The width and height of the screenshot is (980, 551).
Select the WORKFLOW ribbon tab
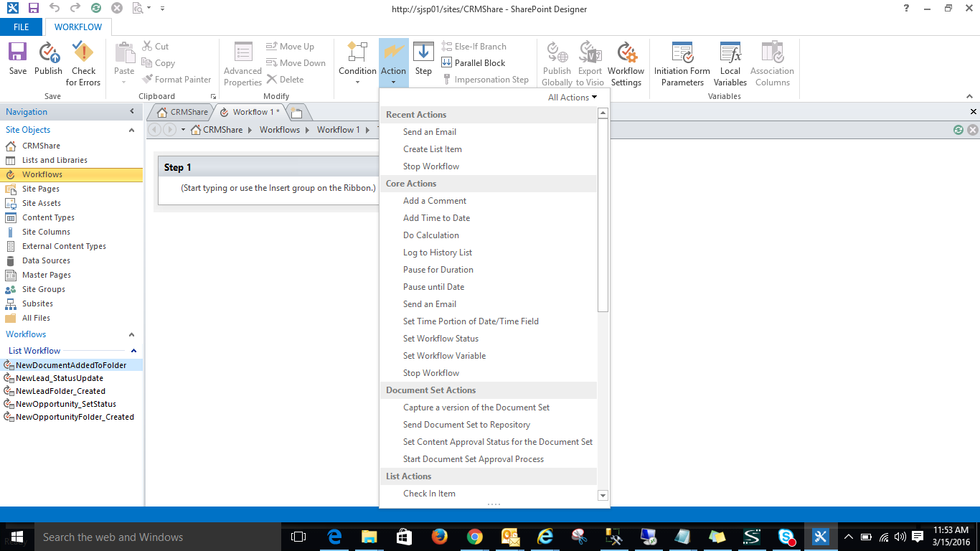[x=78, y=27]
